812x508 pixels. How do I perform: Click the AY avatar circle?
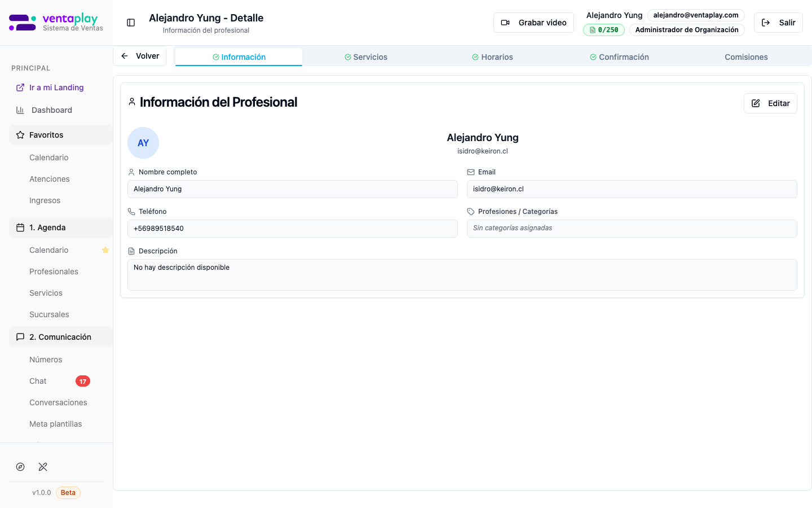click(143, 143)
